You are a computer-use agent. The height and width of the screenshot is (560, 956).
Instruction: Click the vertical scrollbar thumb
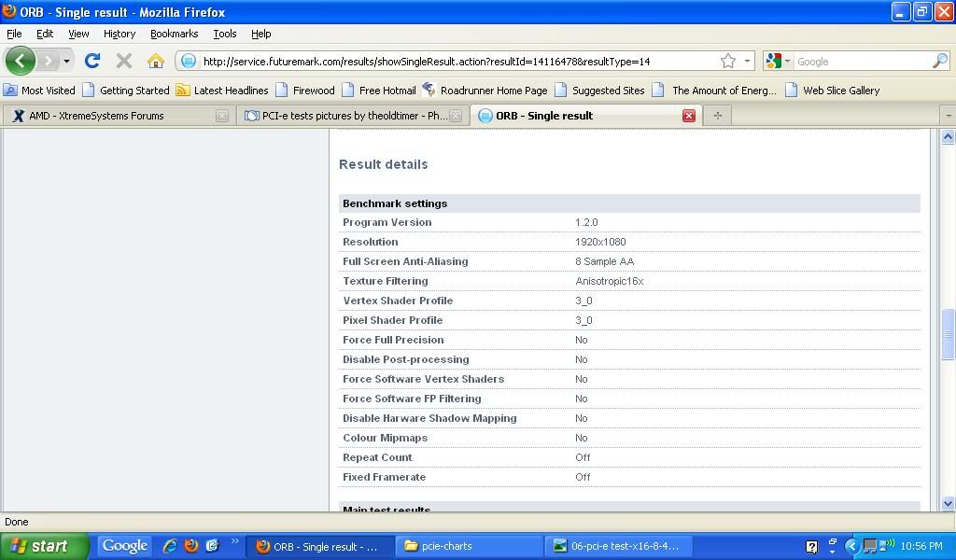948,334
